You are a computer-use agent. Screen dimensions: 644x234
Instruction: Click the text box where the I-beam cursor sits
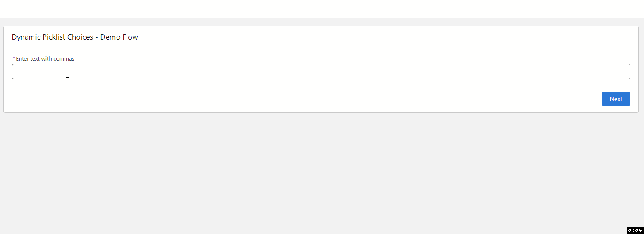click(68, 74)
